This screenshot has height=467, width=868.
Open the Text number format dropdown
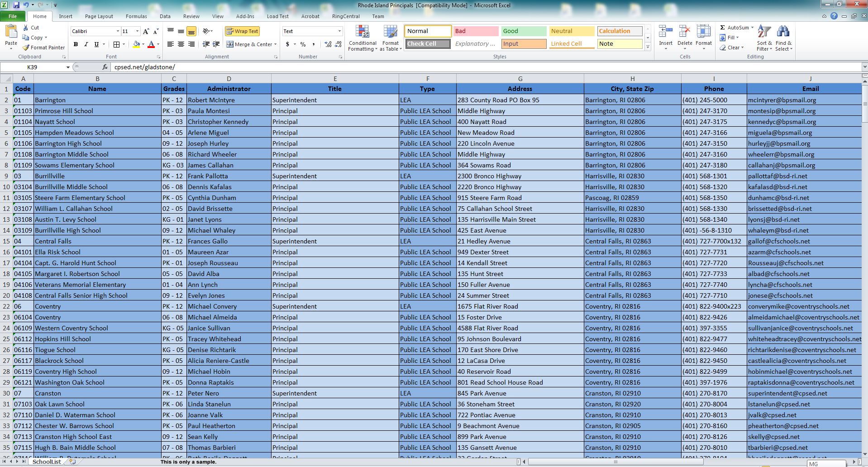coord(339,31)
